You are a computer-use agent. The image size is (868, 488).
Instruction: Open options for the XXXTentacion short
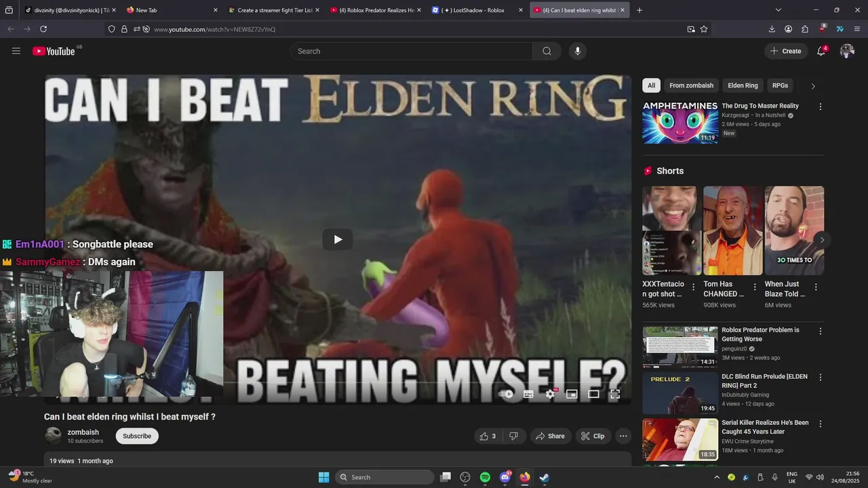click(693, 287)
